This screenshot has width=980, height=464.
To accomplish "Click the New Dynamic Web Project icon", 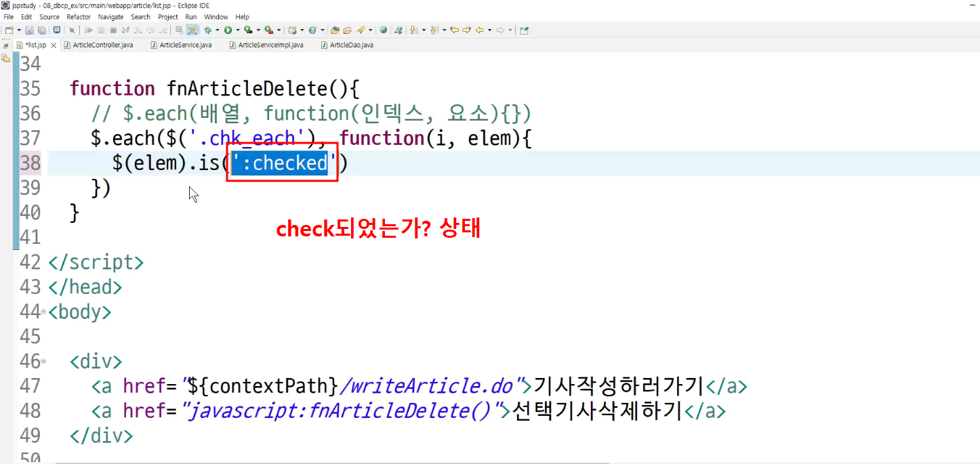I will 292,30.
